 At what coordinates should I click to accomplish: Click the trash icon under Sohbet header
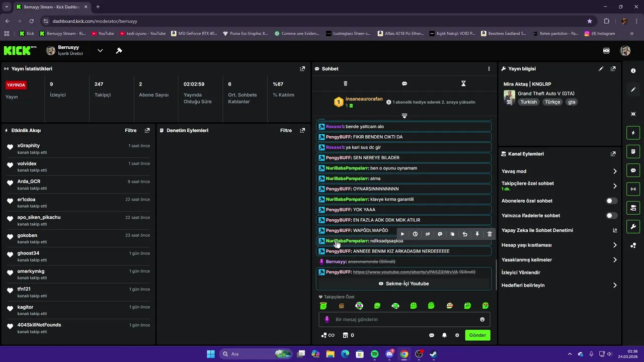tap(345, 83)
